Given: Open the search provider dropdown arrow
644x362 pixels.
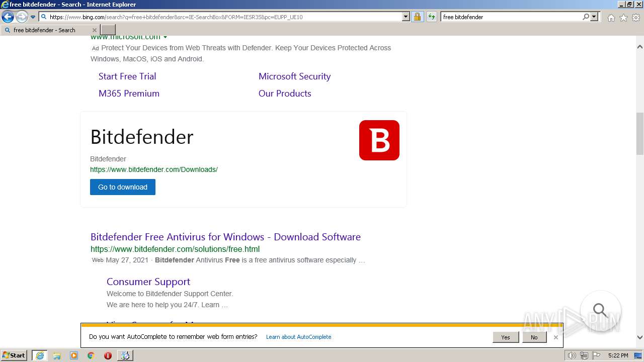Looking at the screenshot, I should pos(594,17).
